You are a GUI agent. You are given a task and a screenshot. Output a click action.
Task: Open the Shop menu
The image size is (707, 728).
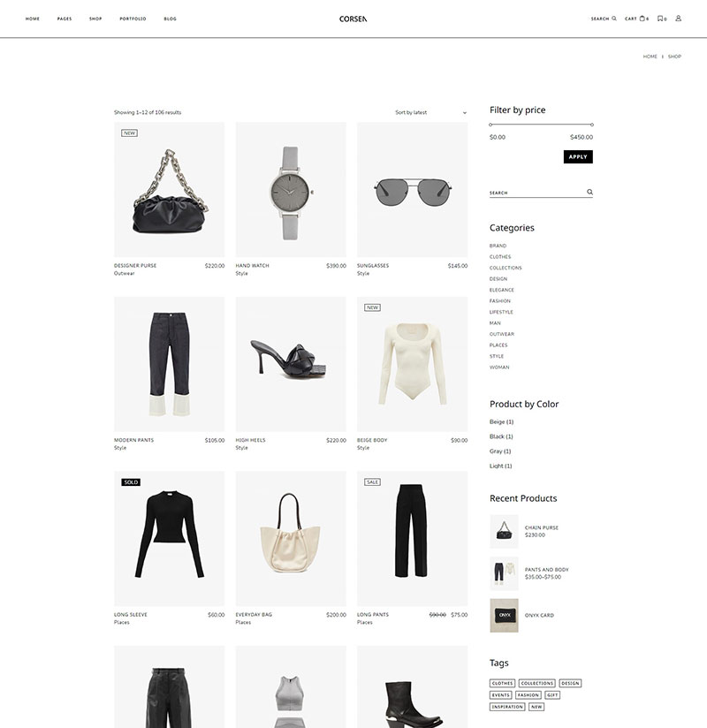pyautogui.click(x=95, y=19)
